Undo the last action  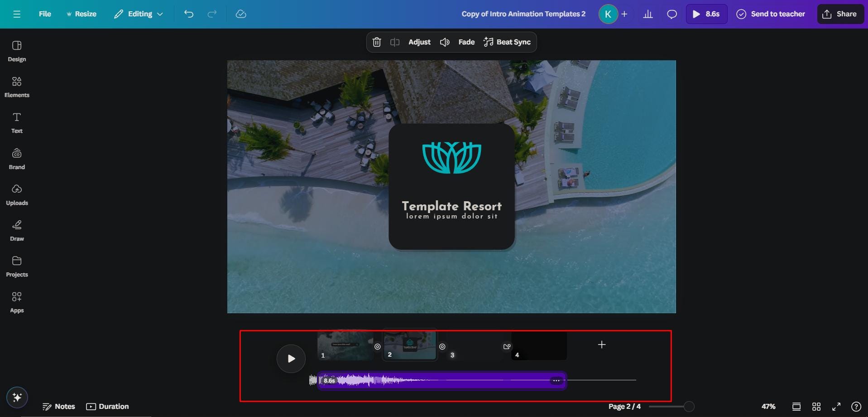pos(189,14)
